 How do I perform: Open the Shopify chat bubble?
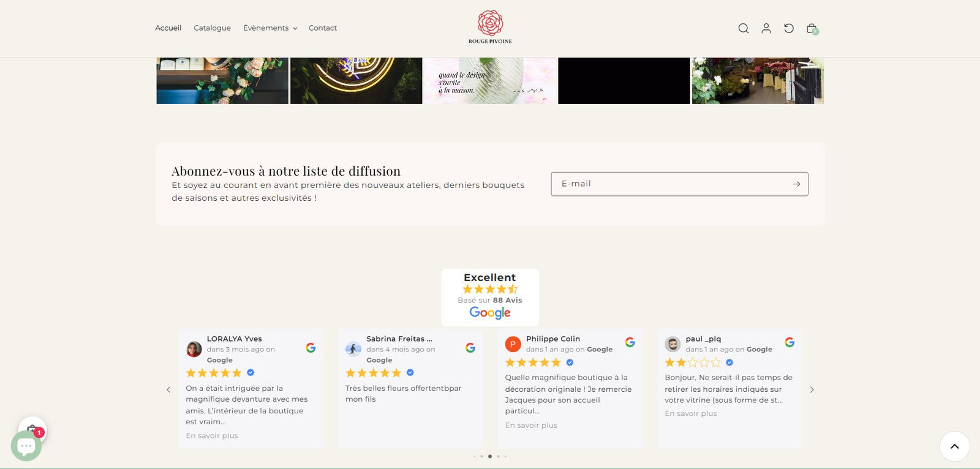[x=26, y=446]
